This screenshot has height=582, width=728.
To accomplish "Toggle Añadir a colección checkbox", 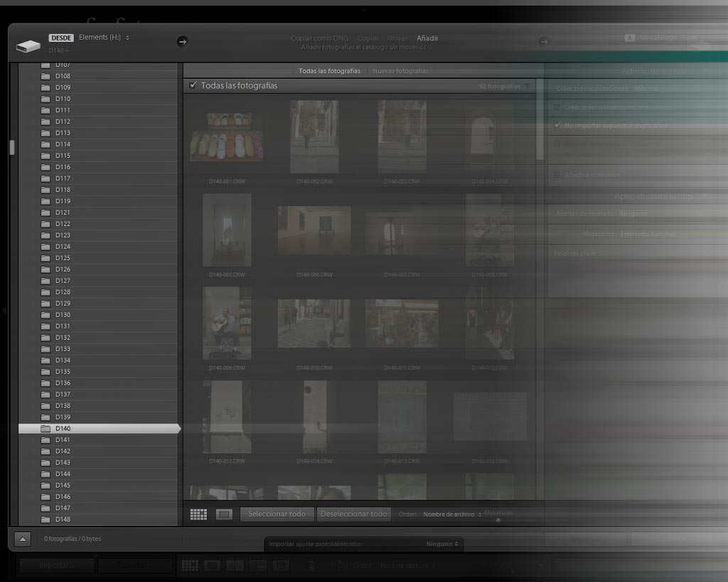I will click(557, 175).
